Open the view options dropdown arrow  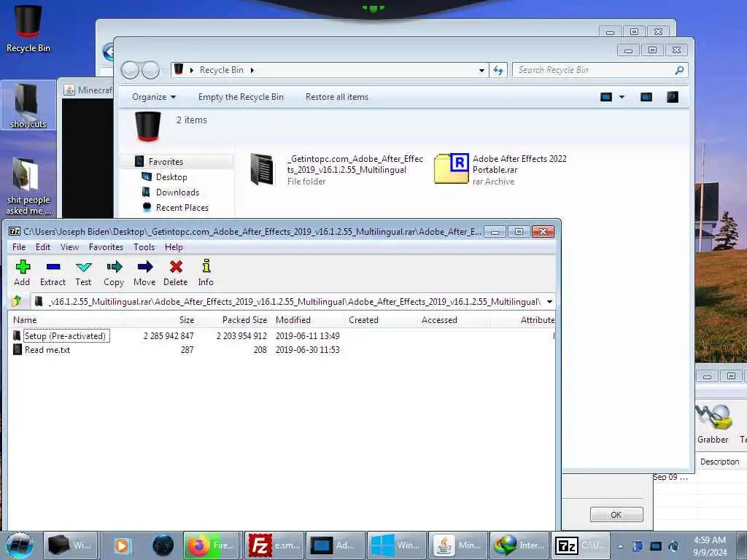pyautogui.click(x=622, y=97)
